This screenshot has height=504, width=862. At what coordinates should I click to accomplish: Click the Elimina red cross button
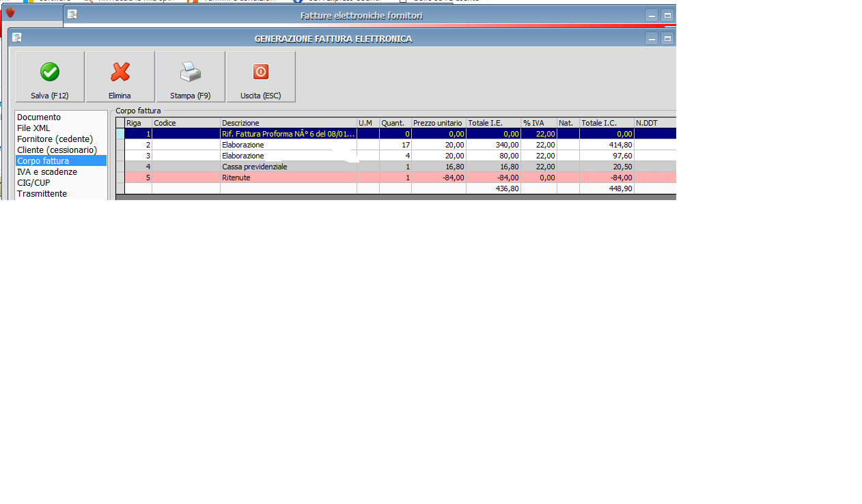(120, 76)
